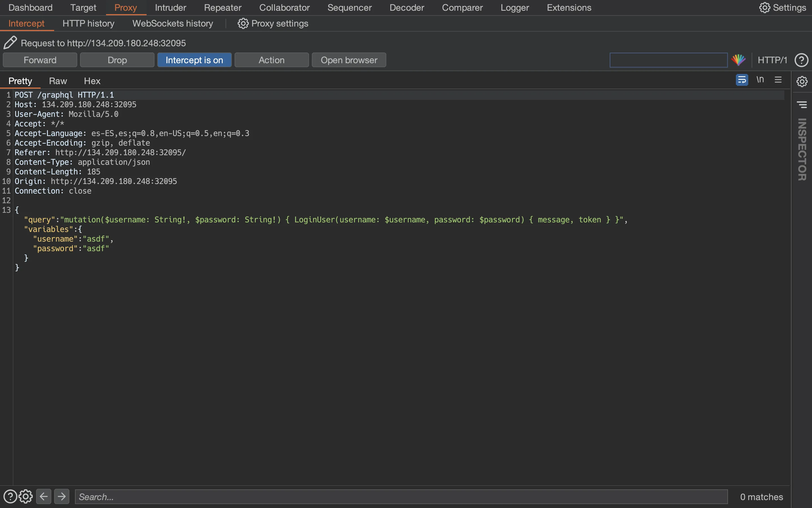812x508 pixels.
Task: Click the rainbow highlight color picker icon
Action: click(x=738, y=60)
